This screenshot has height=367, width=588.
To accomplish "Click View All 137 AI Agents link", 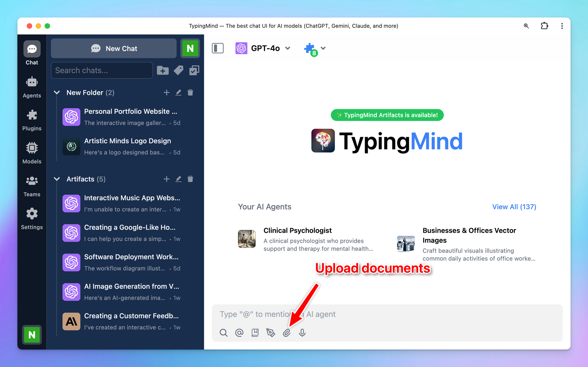I will [514, 207].
